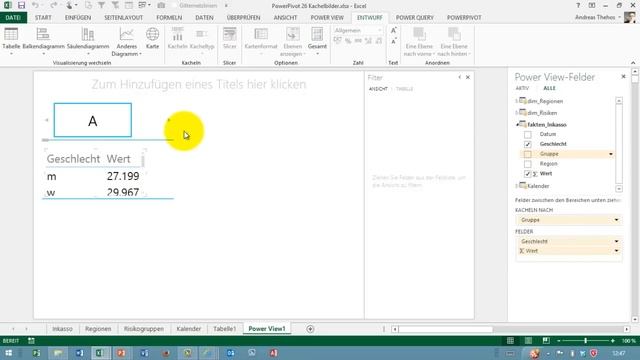Screen dimensions: 640x360
Task: Add a new sheet with plus icon
Action: pyautogui.click(x=310, y=329)
